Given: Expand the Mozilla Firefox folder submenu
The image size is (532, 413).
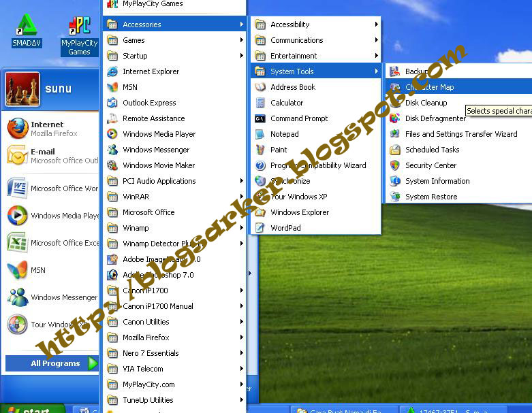Looking at the screenshot, I should 174,337.
